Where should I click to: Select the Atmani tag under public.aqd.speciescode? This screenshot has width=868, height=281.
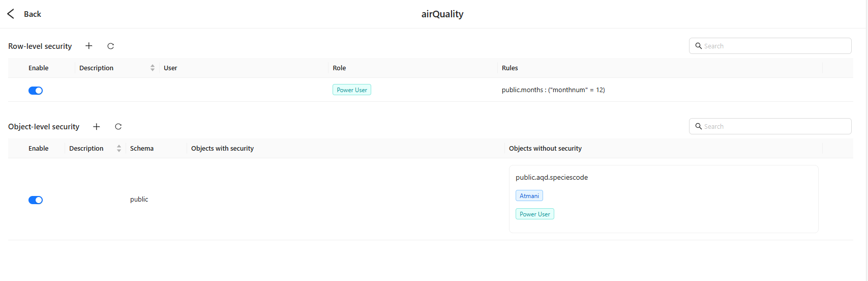(529, 195)
